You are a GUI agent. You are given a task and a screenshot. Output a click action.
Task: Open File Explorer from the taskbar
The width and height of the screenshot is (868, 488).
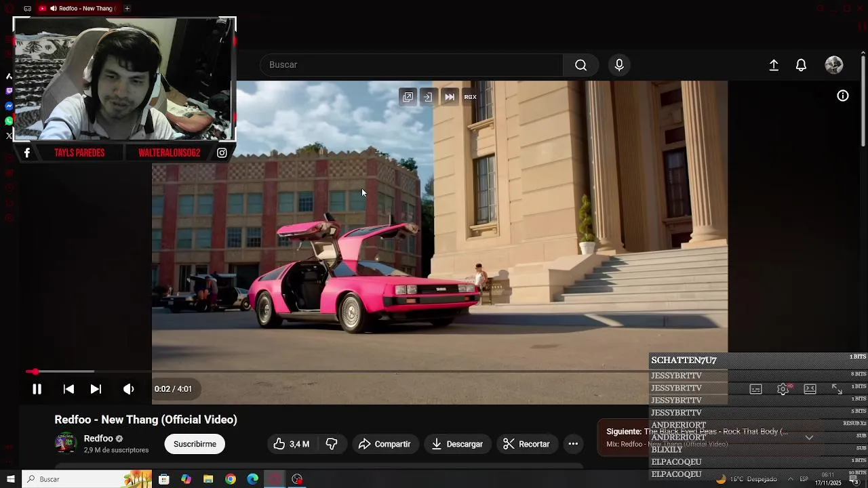click(x=208, y=479)
